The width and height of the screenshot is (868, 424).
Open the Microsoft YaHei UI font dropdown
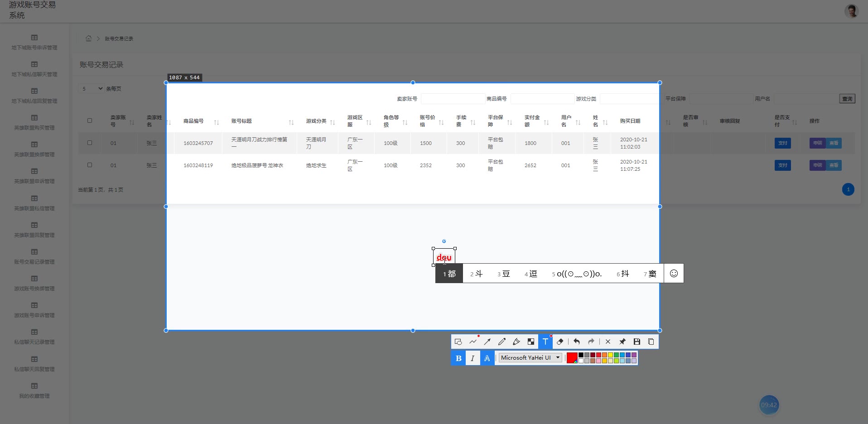pyautogui.click(x=530, y=358)
